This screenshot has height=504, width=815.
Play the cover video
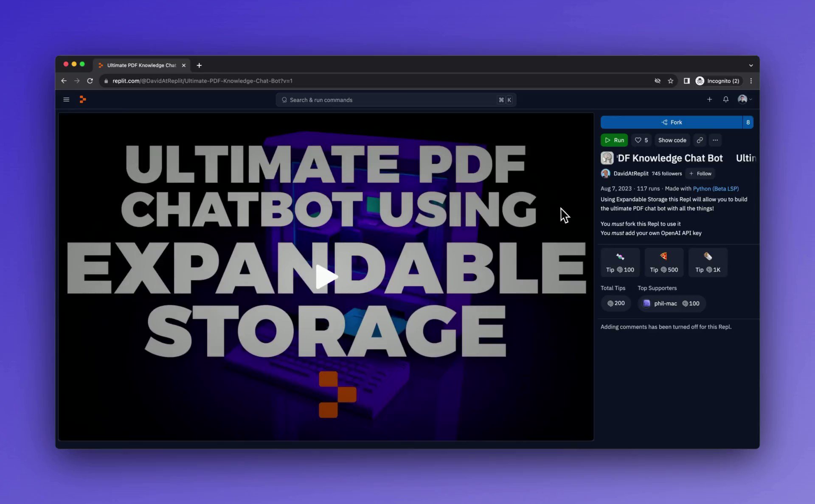326,277
